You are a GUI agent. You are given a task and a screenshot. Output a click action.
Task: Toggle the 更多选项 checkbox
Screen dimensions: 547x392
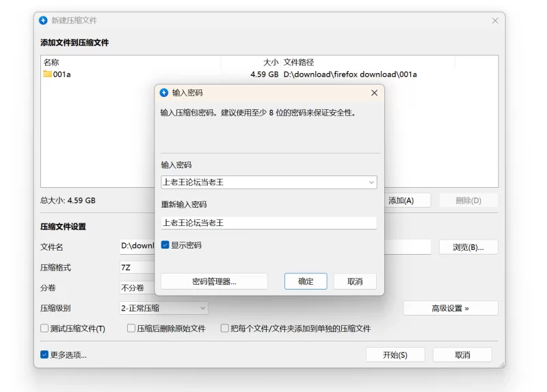click(45, 355)
